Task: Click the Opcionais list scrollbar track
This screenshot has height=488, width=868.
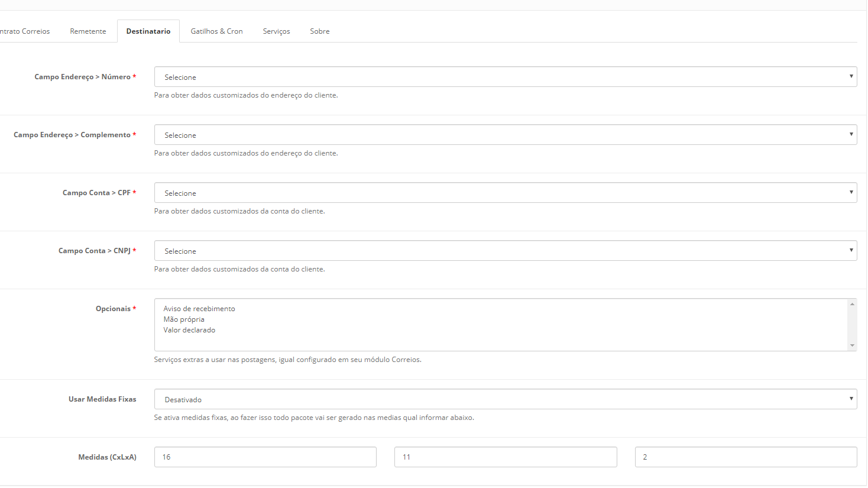Action: 852,325
